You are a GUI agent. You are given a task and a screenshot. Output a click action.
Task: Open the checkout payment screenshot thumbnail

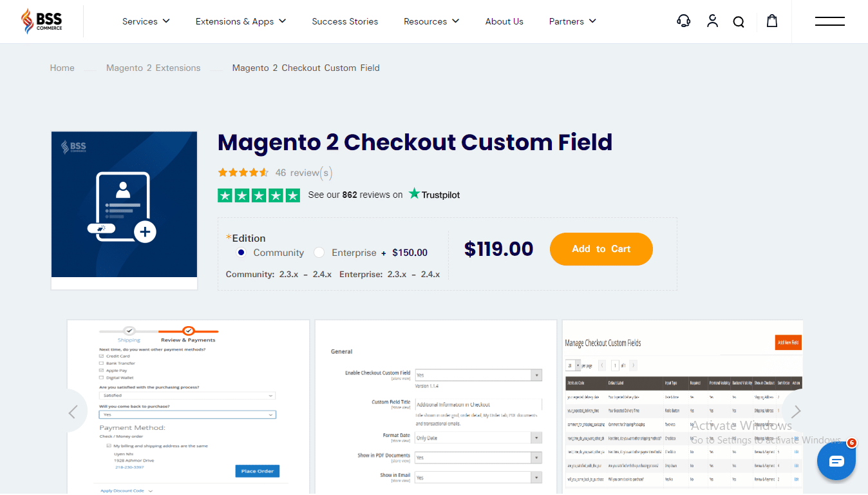(189, 407)
